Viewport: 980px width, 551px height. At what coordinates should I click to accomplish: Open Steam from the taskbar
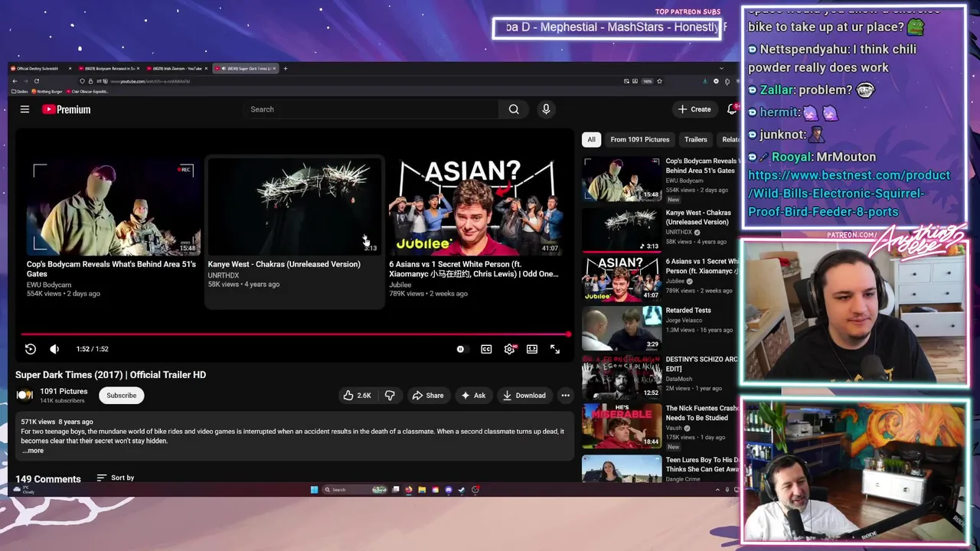[462, 490]
